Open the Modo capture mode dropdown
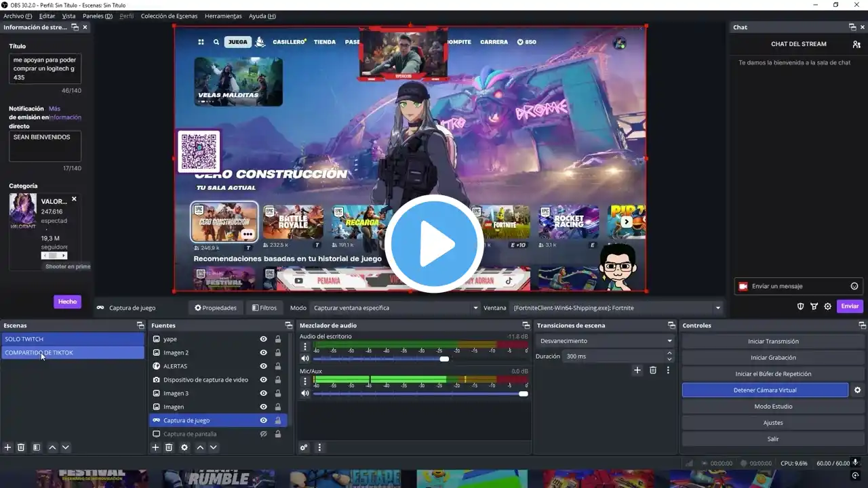 point(395,308)
